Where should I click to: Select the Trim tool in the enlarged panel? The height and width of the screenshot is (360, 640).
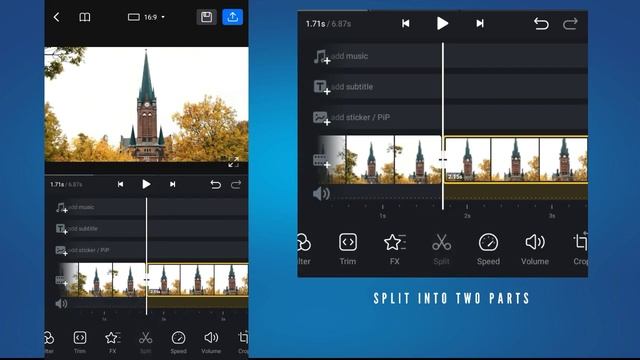(348, 249)
